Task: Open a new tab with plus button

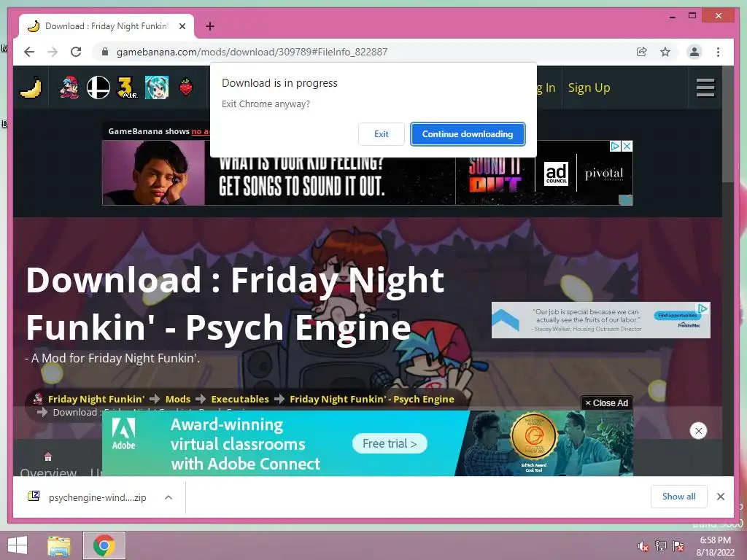Action: point(210,26)
